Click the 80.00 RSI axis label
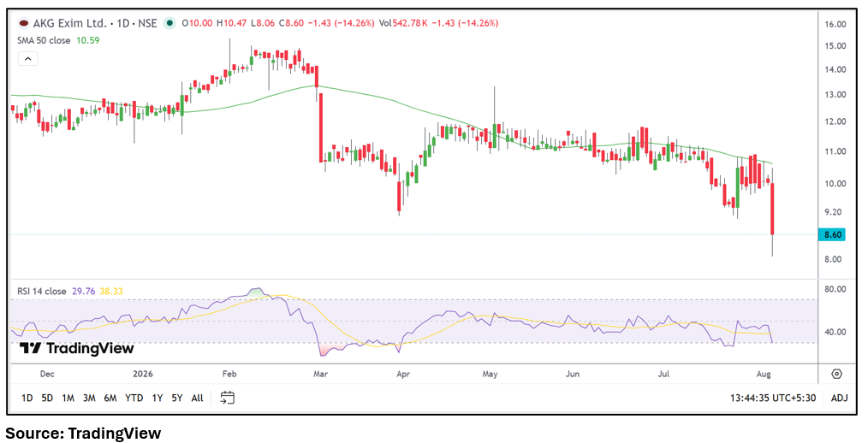The image size is (868, 443). pos(835,289)
